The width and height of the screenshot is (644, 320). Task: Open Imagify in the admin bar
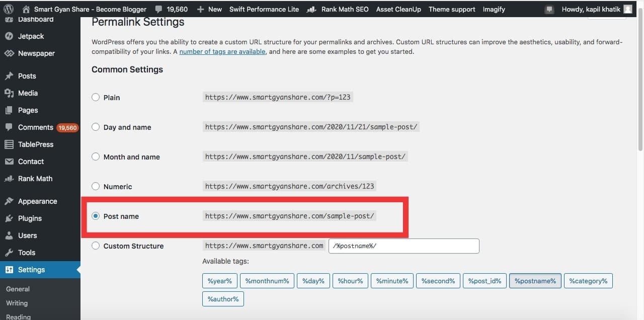tap(494, 9)
